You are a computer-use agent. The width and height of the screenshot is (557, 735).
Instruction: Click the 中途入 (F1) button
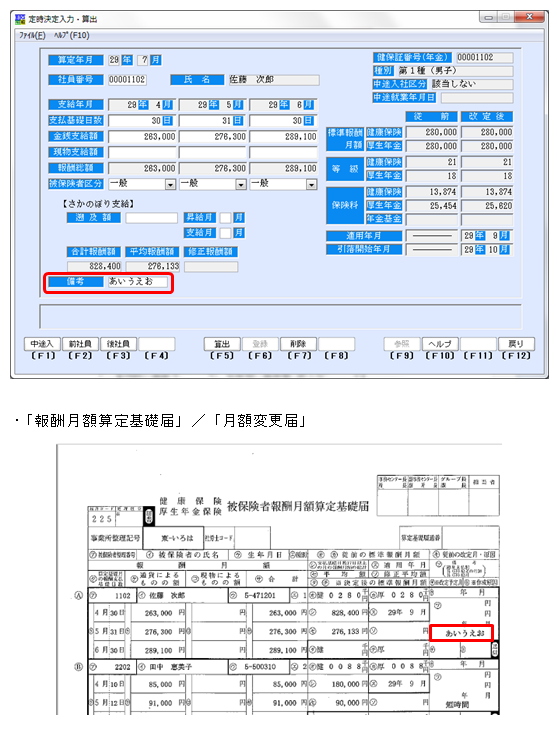[42, 344]
